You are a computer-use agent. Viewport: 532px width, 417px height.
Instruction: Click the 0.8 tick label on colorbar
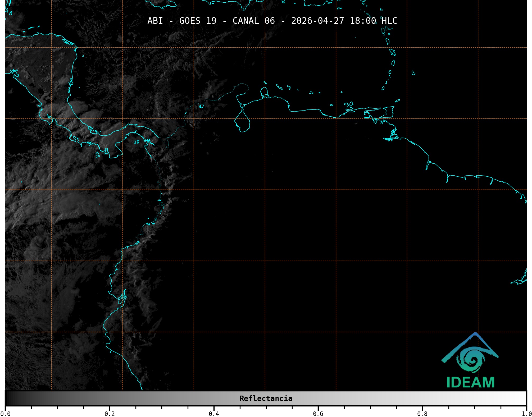click(x=422, y=414)
